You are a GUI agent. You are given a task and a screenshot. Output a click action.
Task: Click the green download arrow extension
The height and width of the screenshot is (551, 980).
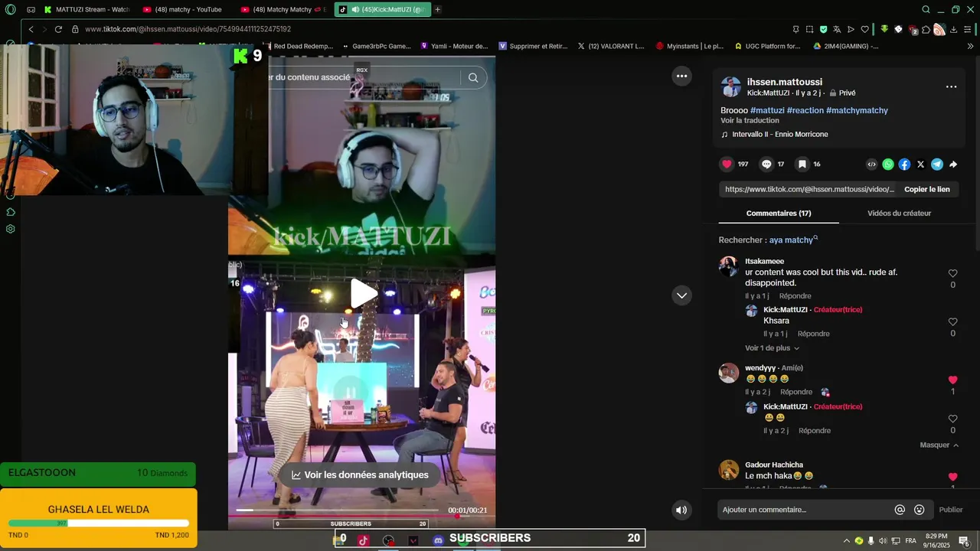[x=884, y=29]
